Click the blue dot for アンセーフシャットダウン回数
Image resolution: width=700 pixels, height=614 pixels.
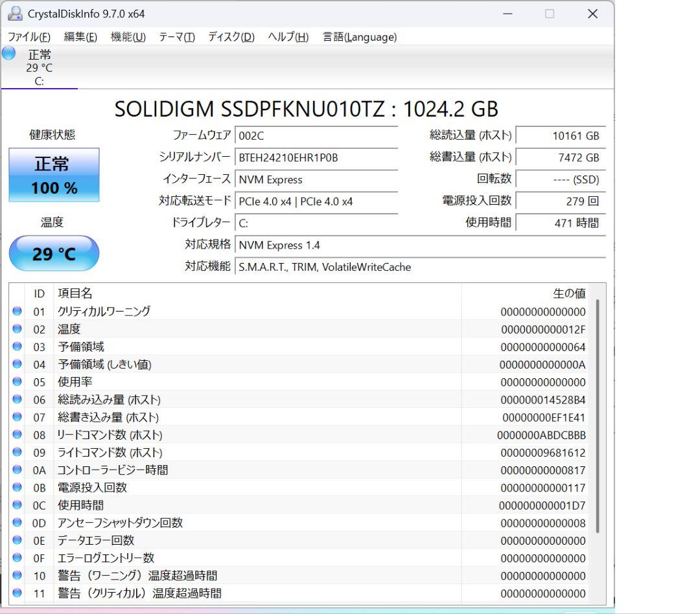pyautogui.click(x=16, y=523)
